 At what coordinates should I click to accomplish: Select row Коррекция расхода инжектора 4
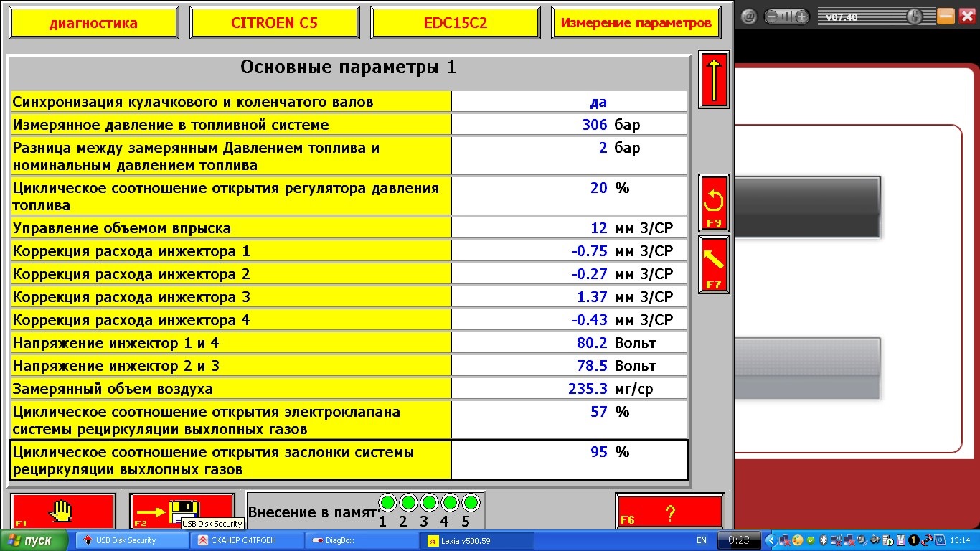pyautogui.click(x=349, y=320)
